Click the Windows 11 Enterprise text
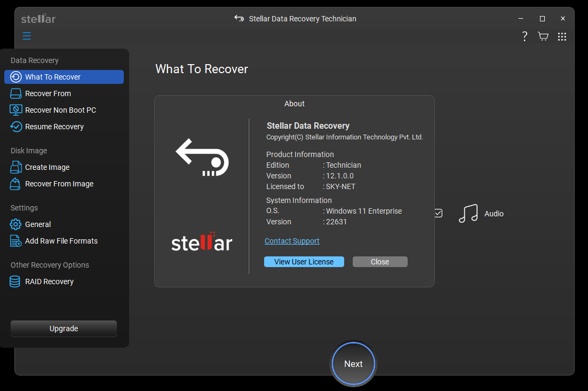588x391 pixels. (x=364, y=211)
